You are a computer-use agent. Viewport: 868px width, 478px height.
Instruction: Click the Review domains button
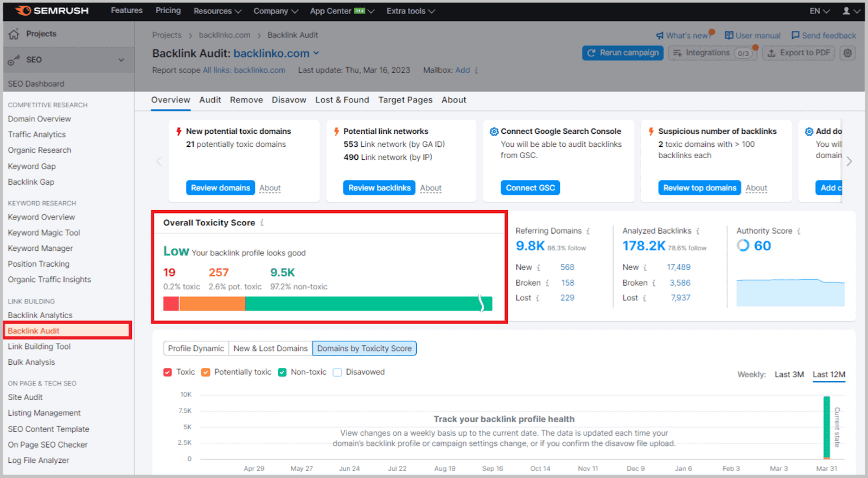[x=220, y=188]
